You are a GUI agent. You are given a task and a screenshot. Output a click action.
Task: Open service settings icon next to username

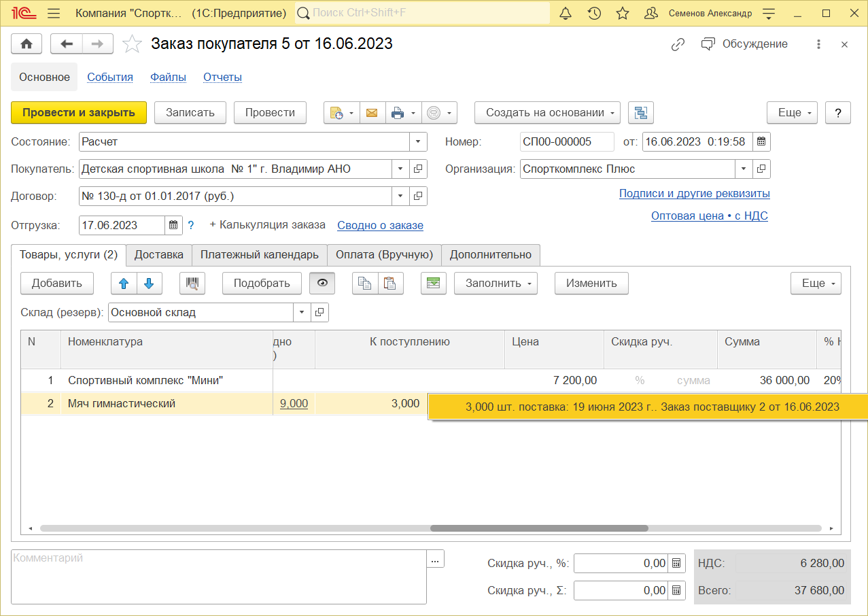click(769, 14)
